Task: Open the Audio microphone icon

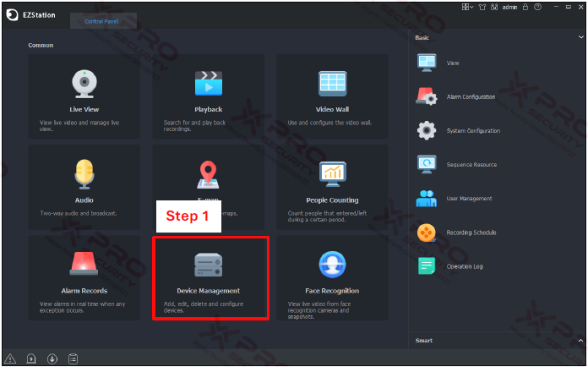Action: [x=84, y=174]
